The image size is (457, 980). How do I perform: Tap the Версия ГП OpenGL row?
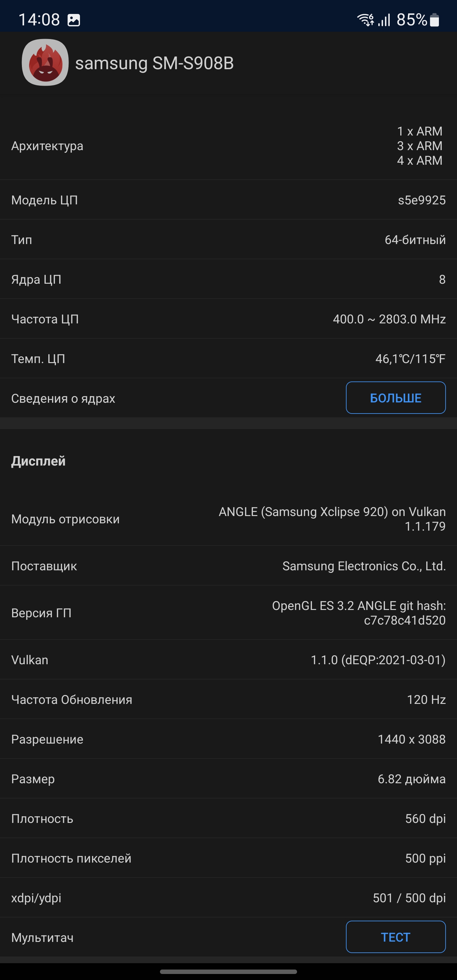click(228, 613)
